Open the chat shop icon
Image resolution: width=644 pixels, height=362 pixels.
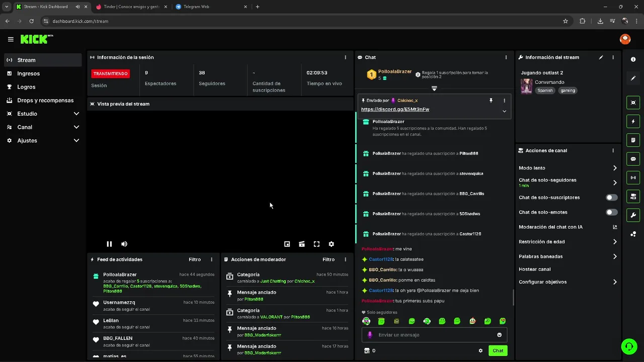point(367,350)
